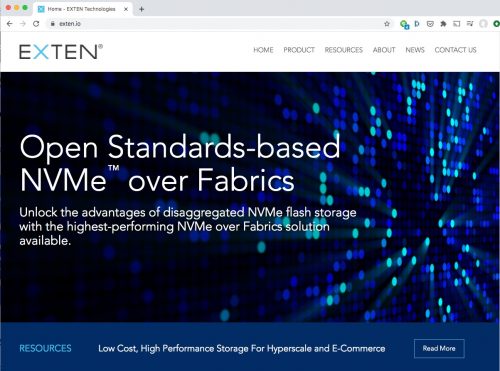Open the HOME nav item

pos(263,50)
